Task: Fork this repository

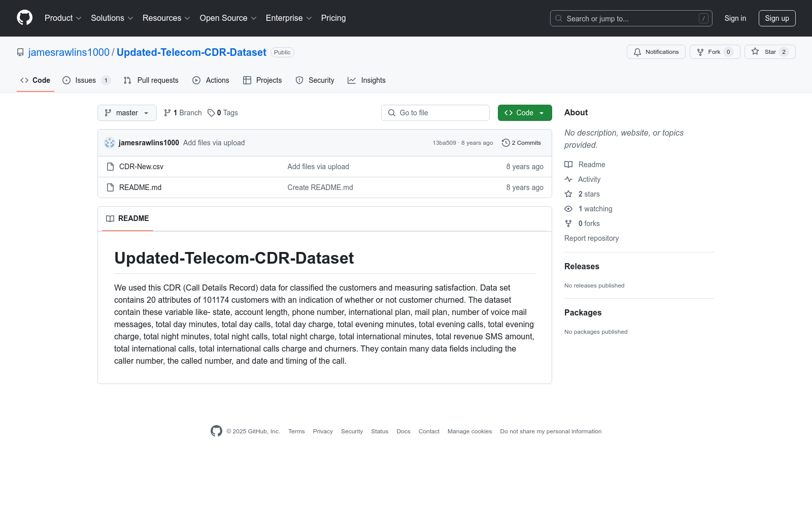Action: [x=715, y=52]
